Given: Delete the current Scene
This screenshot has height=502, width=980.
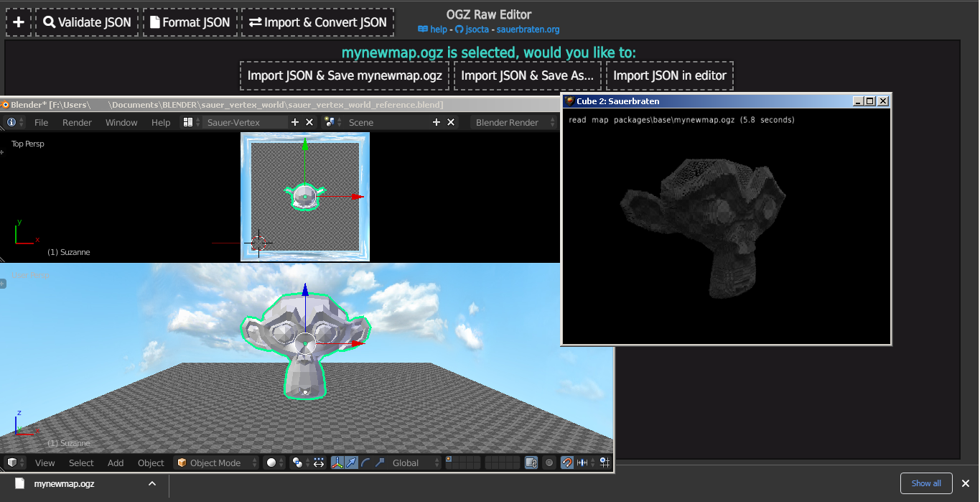Looking at the screenshot, I should (451, 122).
